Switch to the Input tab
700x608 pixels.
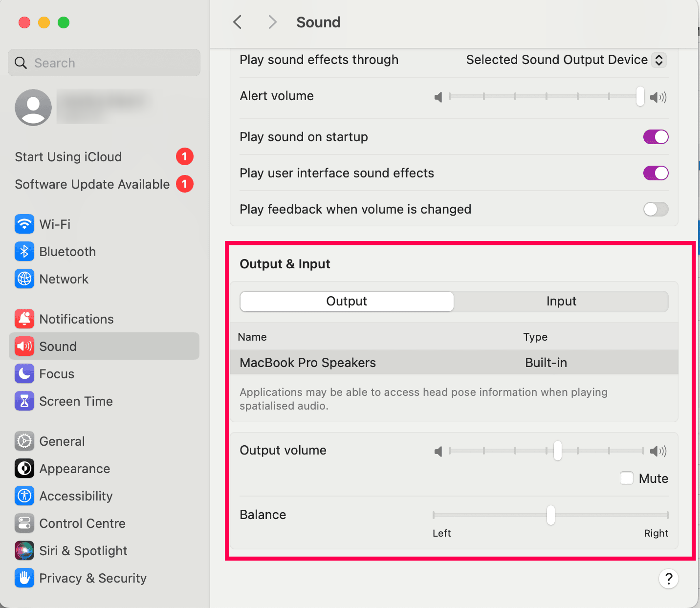[561, 302]
